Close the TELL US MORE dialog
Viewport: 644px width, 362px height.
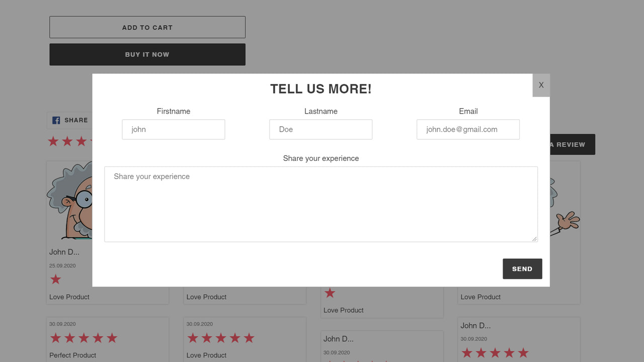(541, 85)
